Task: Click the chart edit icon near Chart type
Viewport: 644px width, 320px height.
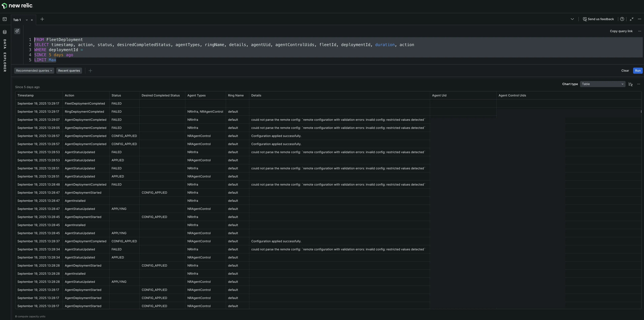Action: coord(630,84)
